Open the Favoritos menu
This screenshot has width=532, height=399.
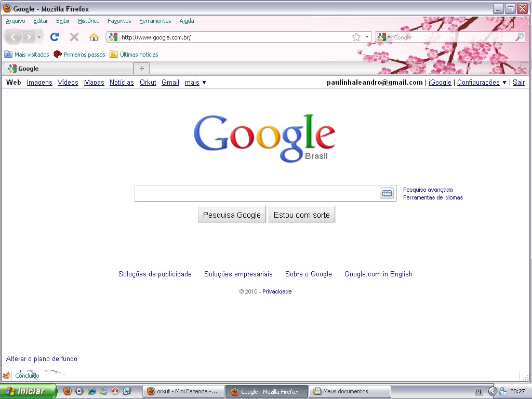point(119,21)
